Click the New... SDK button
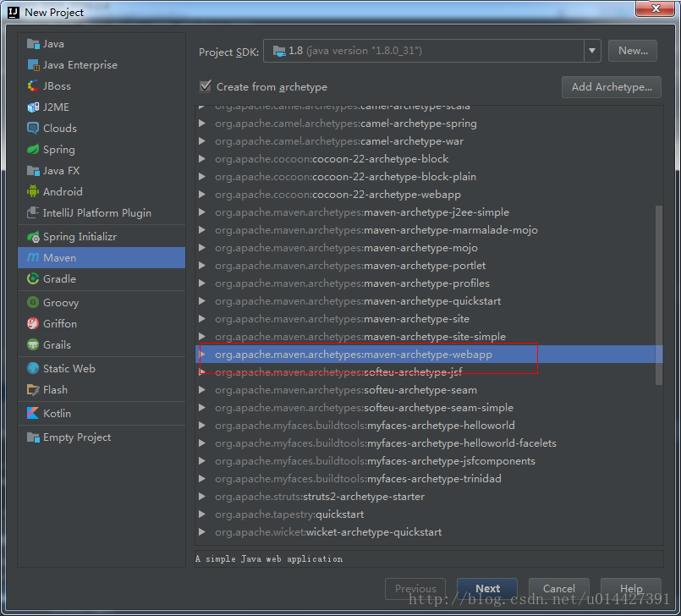The image size is (681, 616). click(632, 51)
